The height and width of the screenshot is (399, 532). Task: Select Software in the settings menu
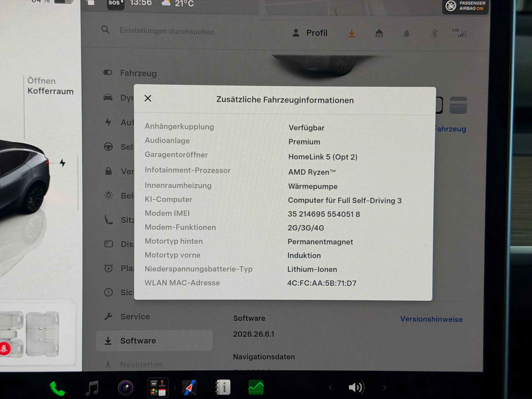(154, 341)
